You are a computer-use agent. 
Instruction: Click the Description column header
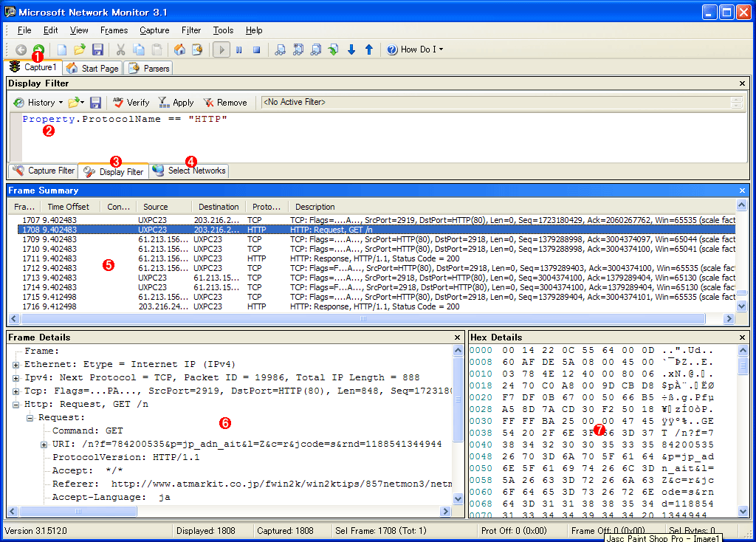(x=315, y=207)
